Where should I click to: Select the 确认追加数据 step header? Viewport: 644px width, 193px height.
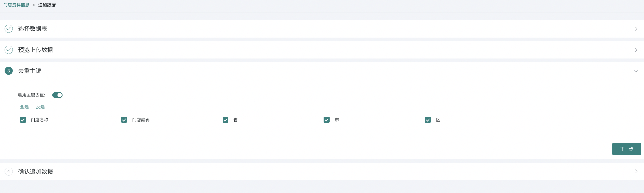tap(322, 171)
